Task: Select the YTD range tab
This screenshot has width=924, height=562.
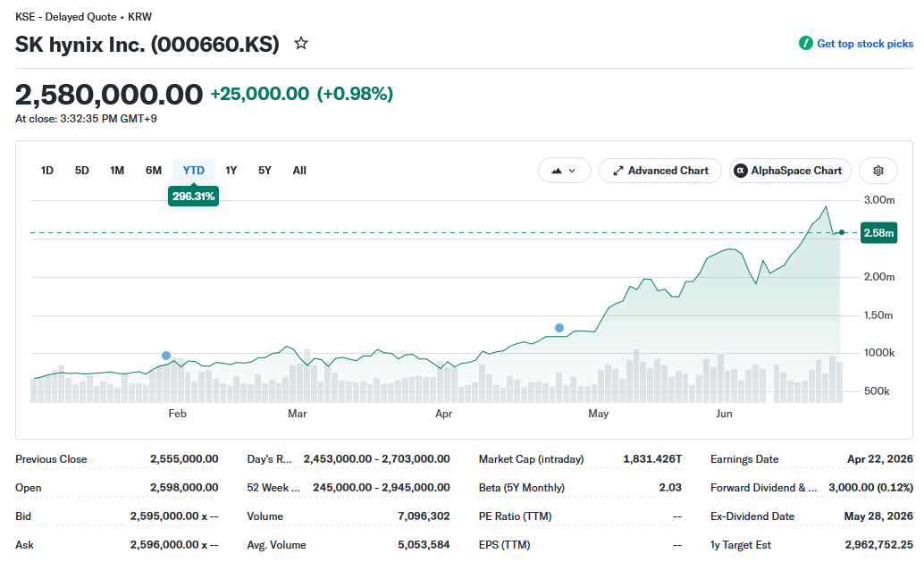Action: pos(193,171)
